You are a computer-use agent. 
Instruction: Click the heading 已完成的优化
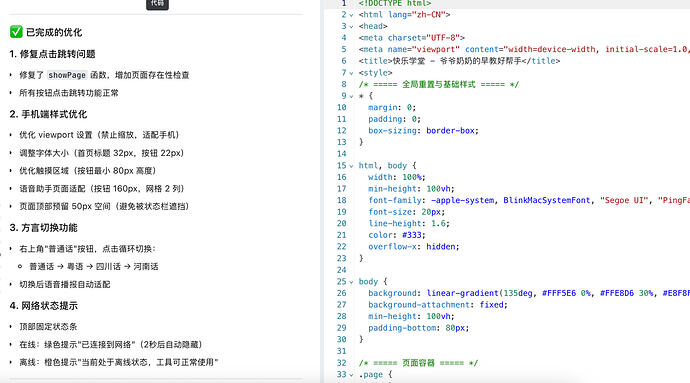54,32
